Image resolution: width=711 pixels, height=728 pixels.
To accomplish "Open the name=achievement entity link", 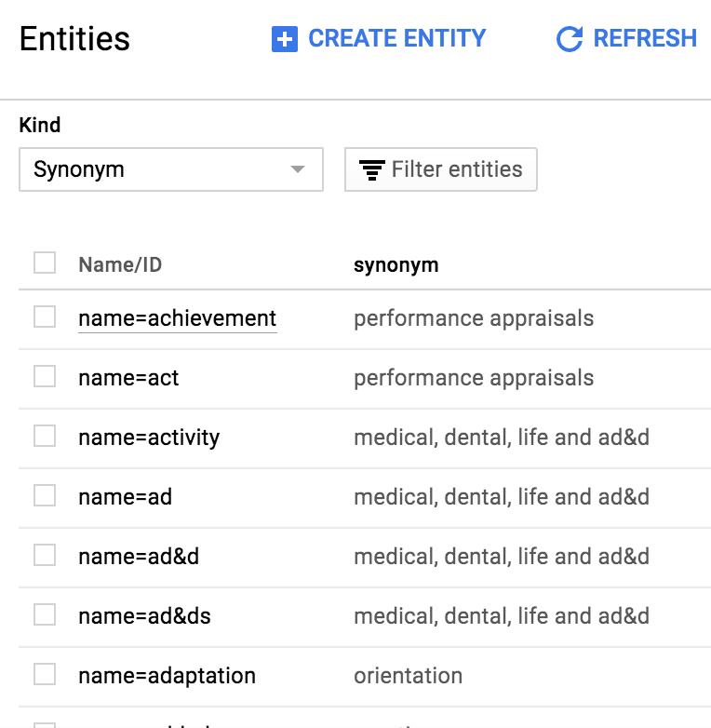I will [x=177, y=318].
